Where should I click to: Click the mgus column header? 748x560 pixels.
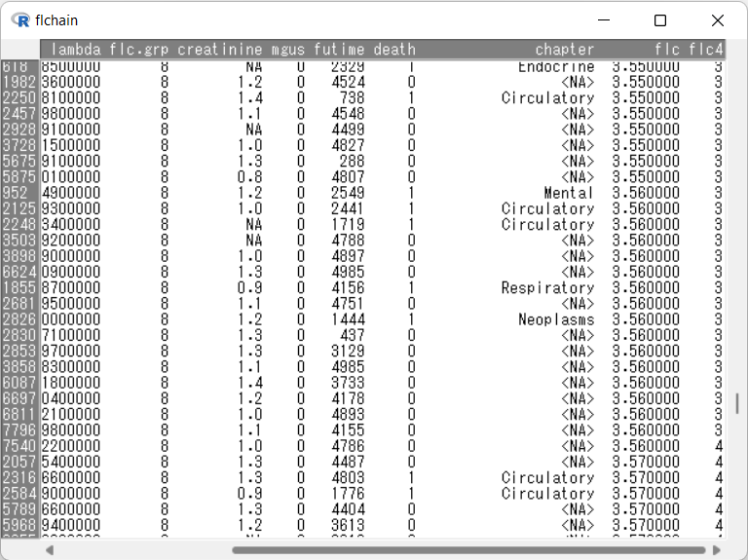point(288,50)
